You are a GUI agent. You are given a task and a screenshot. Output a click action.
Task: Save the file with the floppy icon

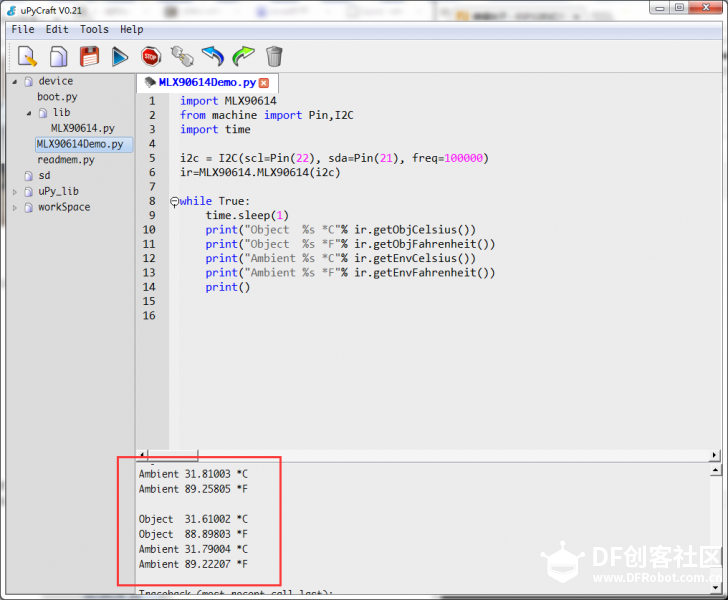coord(89,56)
